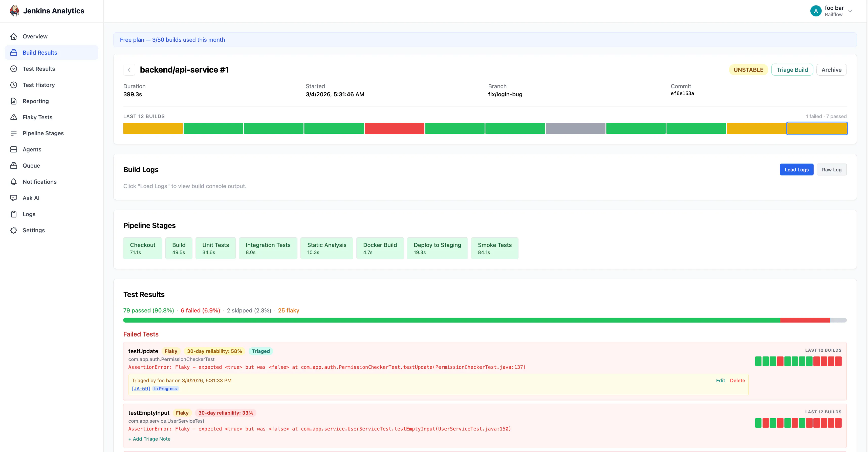Click the Smoke Tests stage card
This screenshot has height=452, width=868.
(495, 248)
